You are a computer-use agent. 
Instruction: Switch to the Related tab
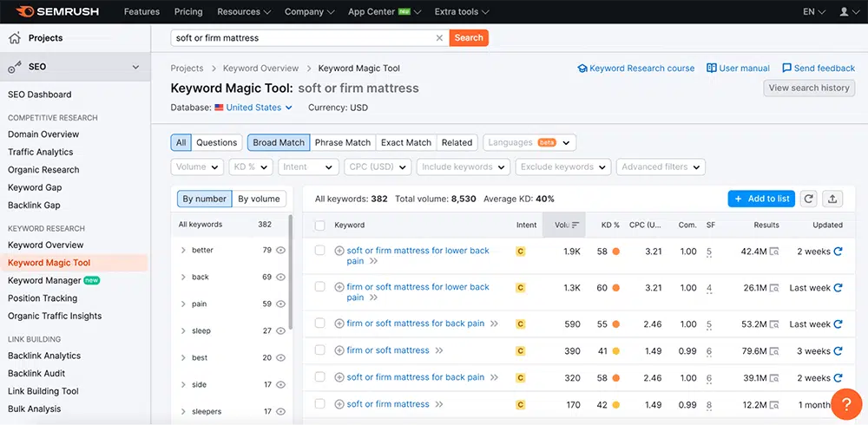(x=457, y=143)
